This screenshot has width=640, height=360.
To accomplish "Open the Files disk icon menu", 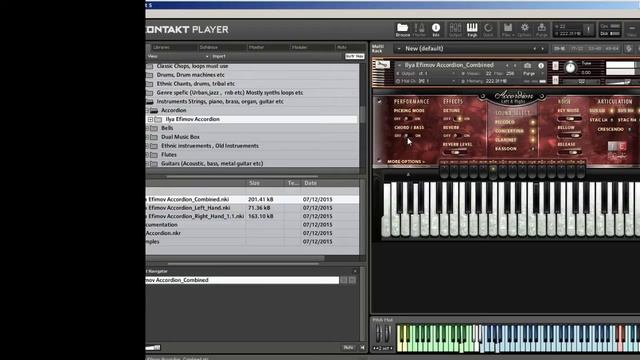I will pyautogui.click(x=508, y=29).
